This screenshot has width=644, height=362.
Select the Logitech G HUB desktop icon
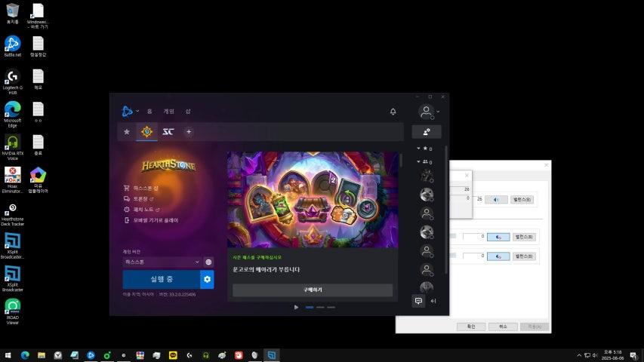pyautogui.click(x=13, y=81)
